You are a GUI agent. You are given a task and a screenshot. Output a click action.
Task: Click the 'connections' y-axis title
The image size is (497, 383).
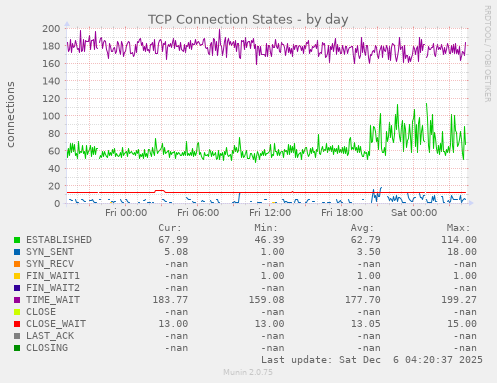coord(11,114)
